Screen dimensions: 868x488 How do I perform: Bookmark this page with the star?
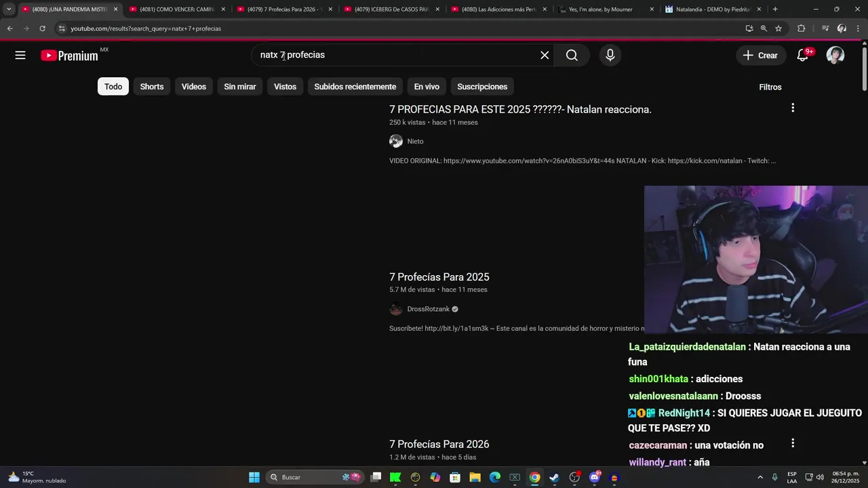[x=778, y=28]
